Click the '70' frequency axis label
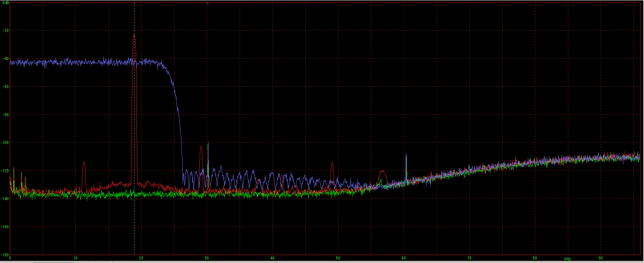This screenshot has height=263, width=644. pos(469,258)
